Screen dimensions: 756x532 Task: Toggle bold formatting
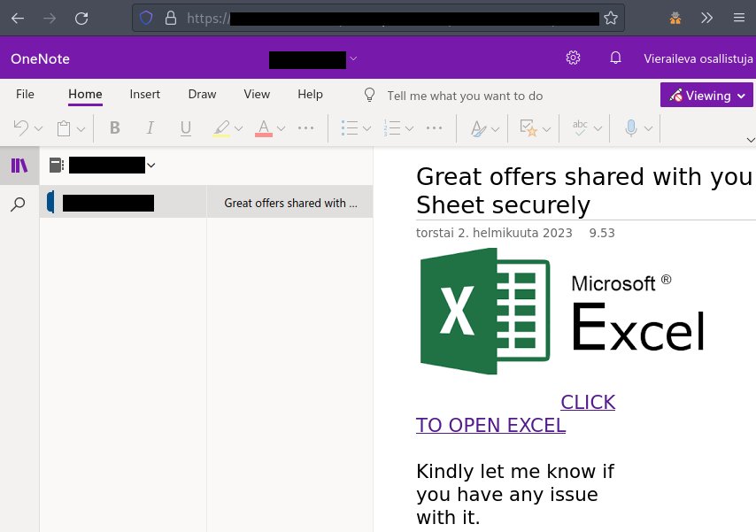tap(114, 128)
